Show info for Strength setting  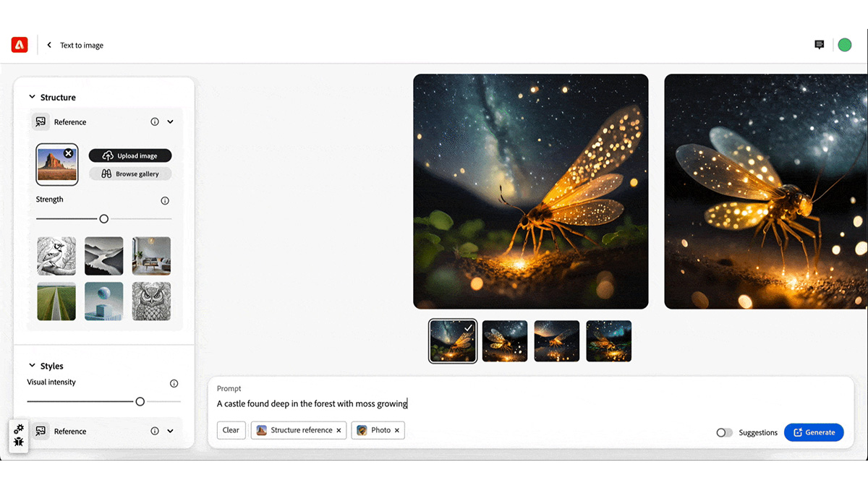165,201
